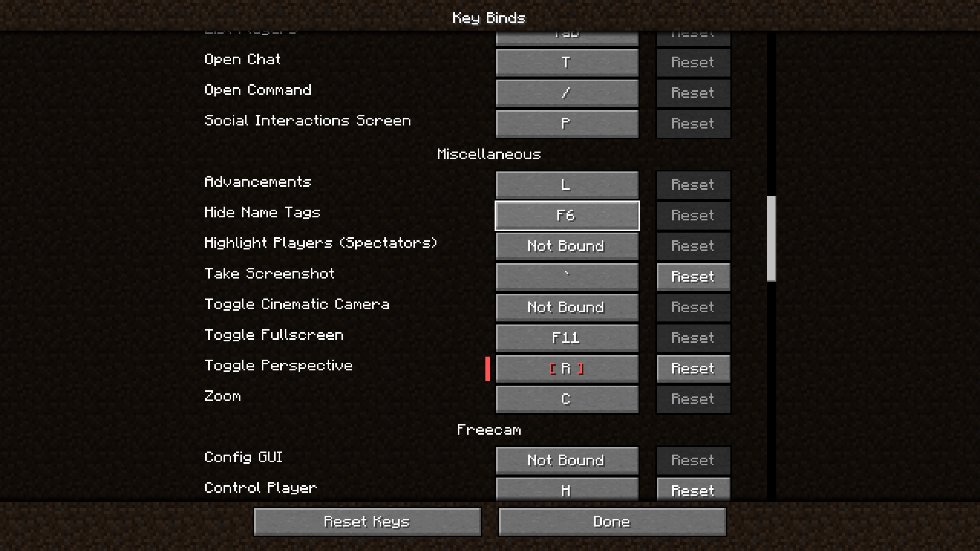
Task: Click Done to close Key Binds screen
Action: 612,521
